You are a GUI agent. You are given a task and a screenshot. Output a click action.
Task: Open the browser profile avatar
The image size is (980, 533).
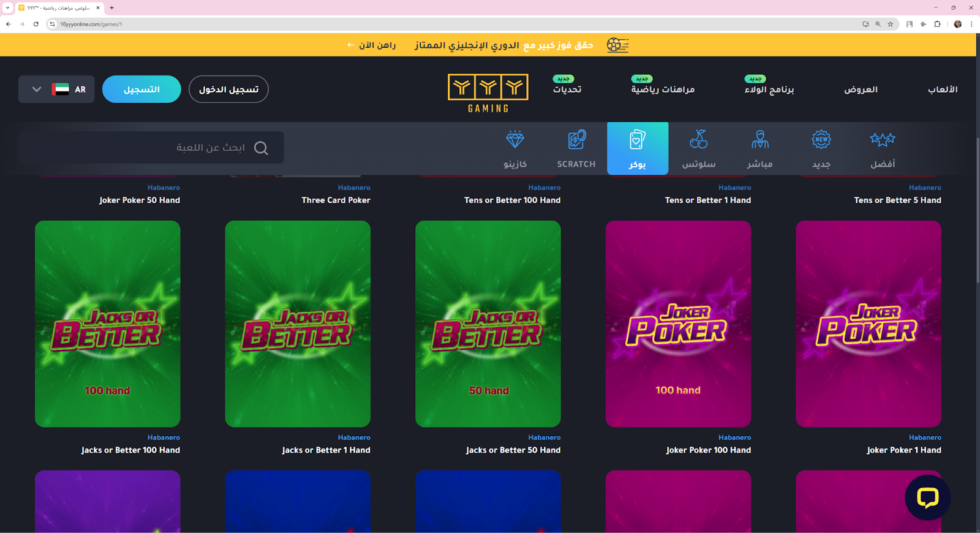958,24
